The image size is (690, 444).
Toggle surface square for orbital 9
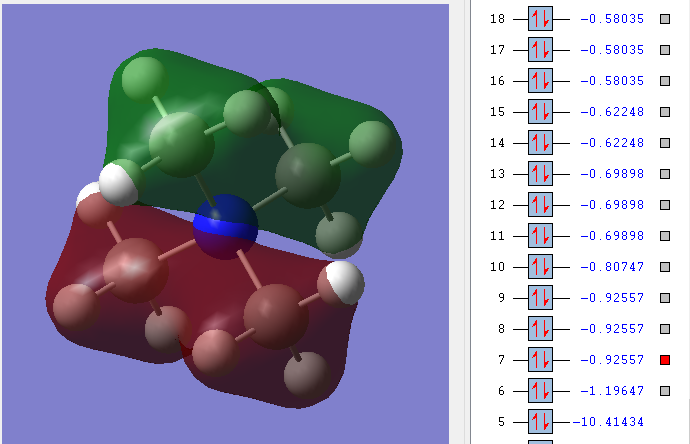[665, 298]
